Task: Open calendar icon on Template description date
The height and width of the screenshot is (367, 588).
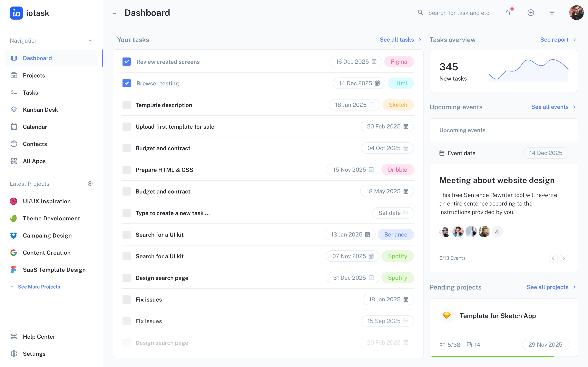Action: (x=372, y=105)
